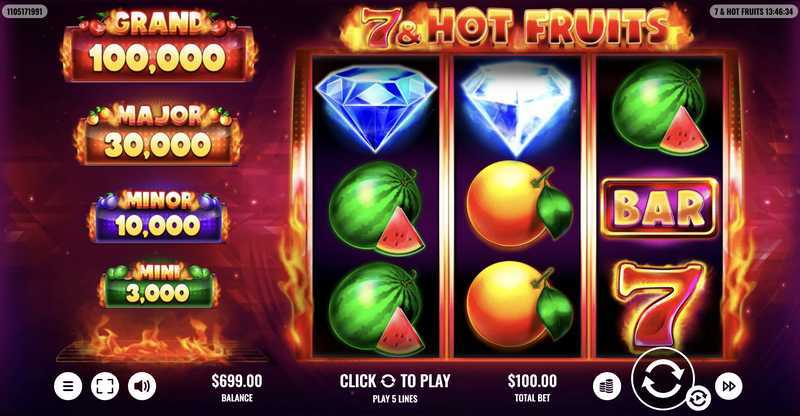Click the large spin button
This screenshot has height=416, width=800.
(662, 378)
